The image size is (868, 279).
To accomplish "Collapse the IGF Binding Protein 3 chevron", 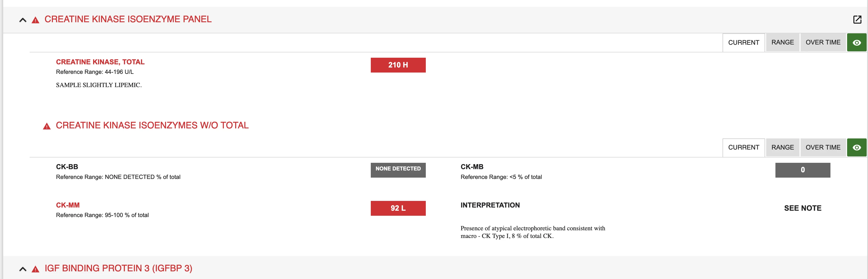I will pyautogui.click(x=22, y=269).
